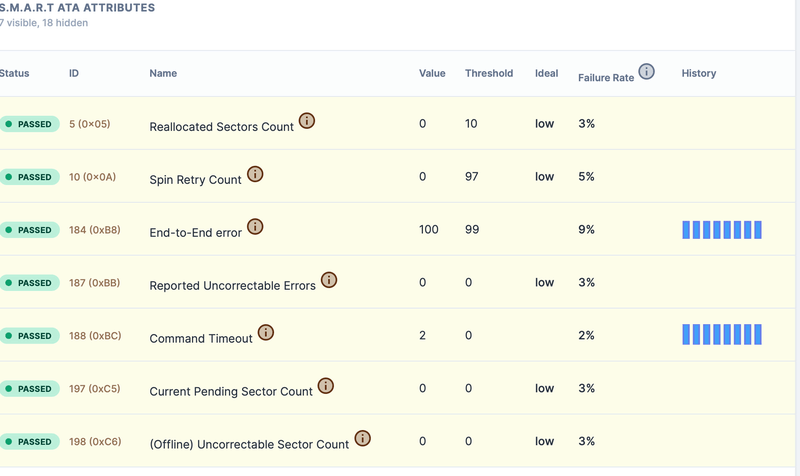Image resolution: width=800 pixels, height=476 pixels.
Task: Click the ID column header
Action: [74, 73]
